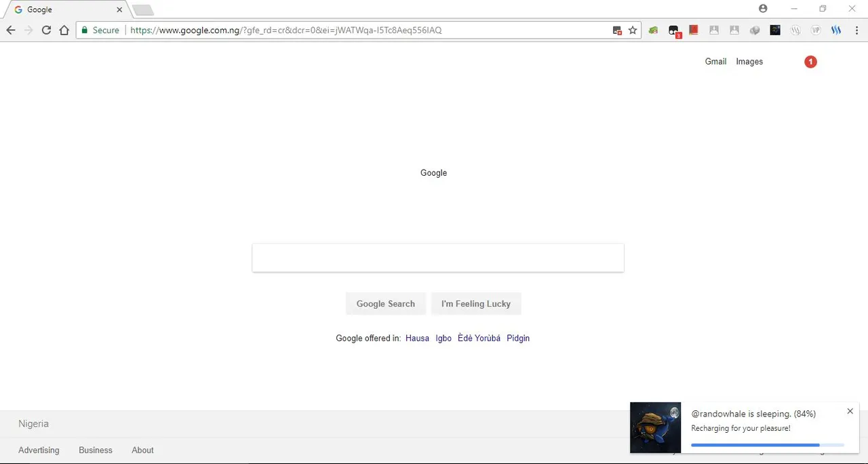Open the red notification badge showing 1
This screenshot has width=868, height=464.
(x=810, y=62)
